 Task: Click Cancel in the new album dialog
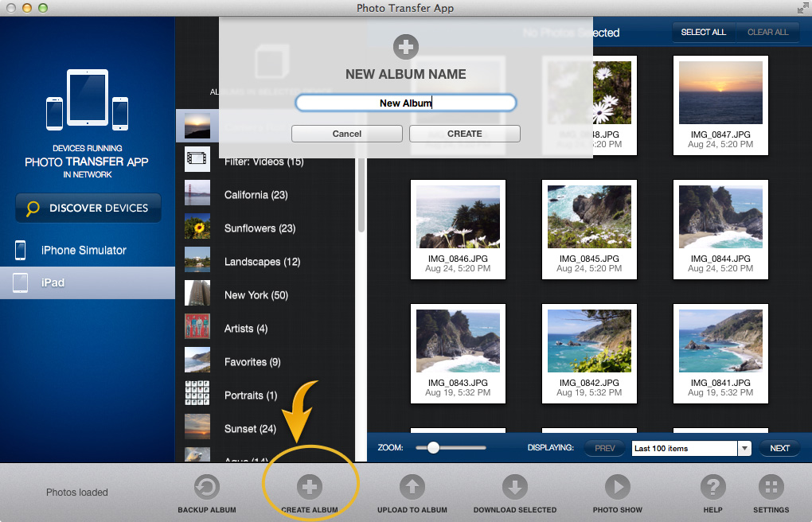pos(346,134)
